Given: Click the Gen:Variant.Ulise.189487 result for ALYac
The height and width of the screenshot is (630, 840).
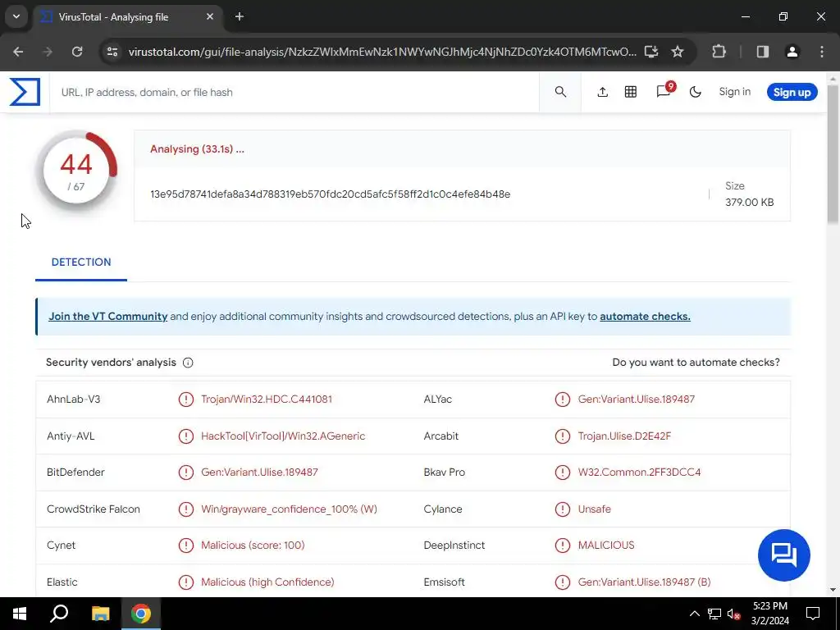Looking at the screenshot, I should pos(637,399).
